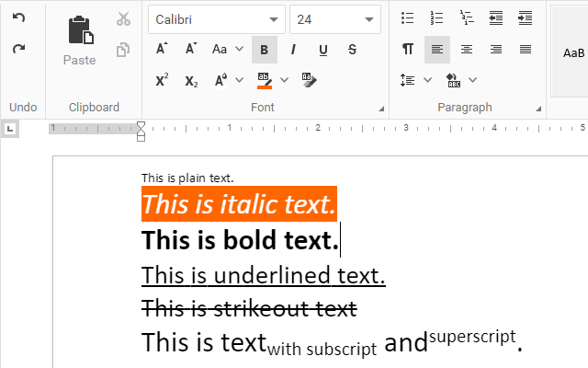The height and width of the screenshot is (368, 588).
Task: Align text left
Action: (x=437, y=50)
